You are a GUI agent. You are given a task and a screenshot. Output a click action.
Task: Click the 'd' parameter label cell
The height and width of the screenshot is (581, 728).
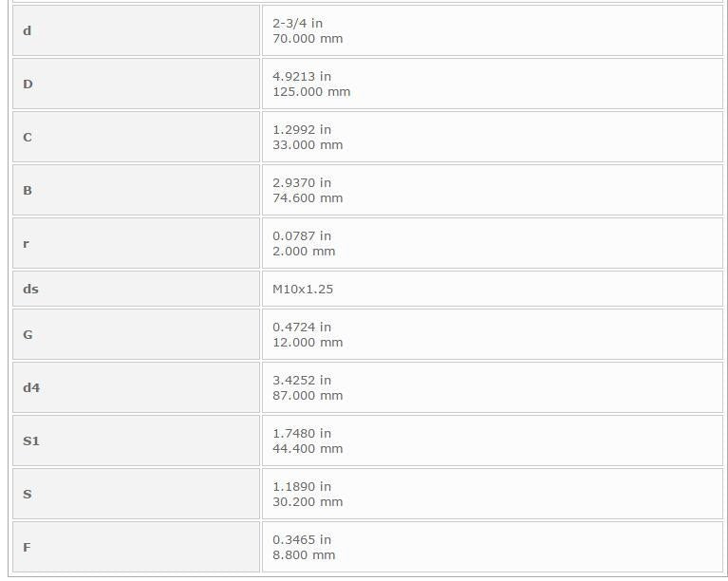click(x=136, y=30)
